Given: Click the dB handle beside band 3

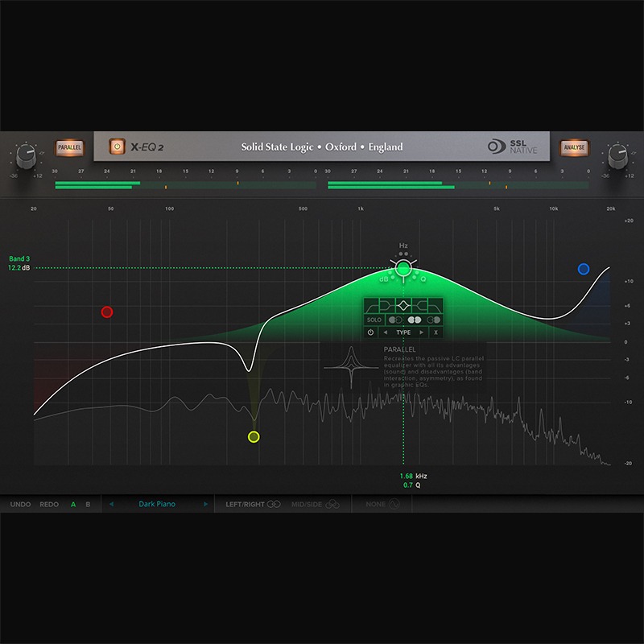Looking at the screenshot, I should (384, 279).
